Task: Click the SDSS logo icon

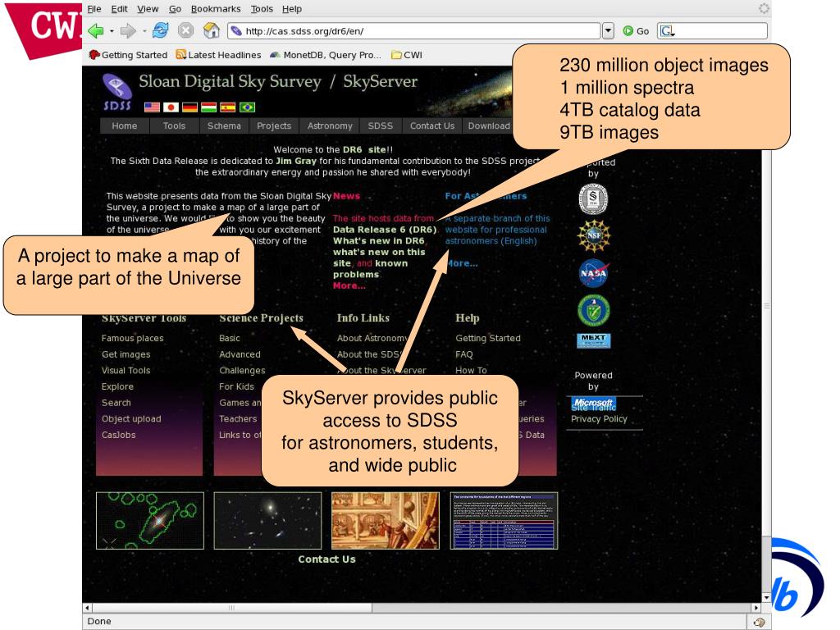Action: [116, 92]
